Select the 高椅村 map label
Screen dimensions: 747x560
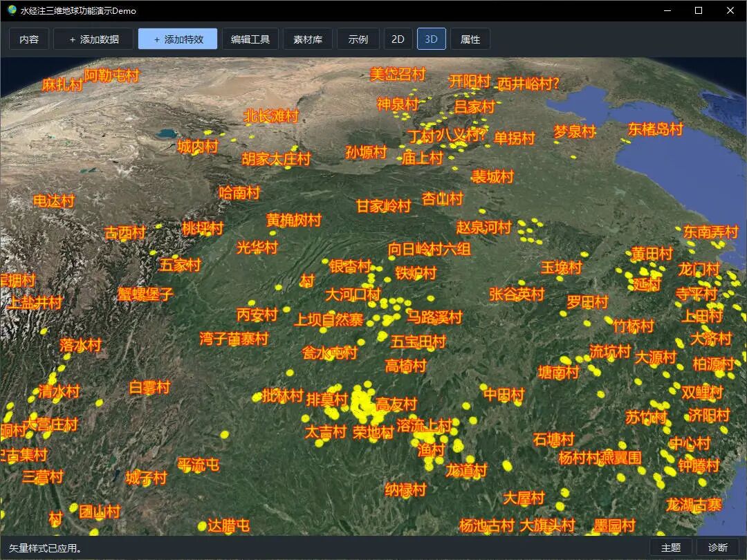[405, 366]
